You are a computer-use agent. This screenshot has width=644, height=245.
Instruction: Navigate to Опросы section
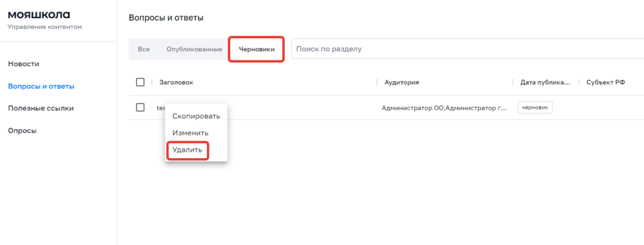tap(22, 131)
